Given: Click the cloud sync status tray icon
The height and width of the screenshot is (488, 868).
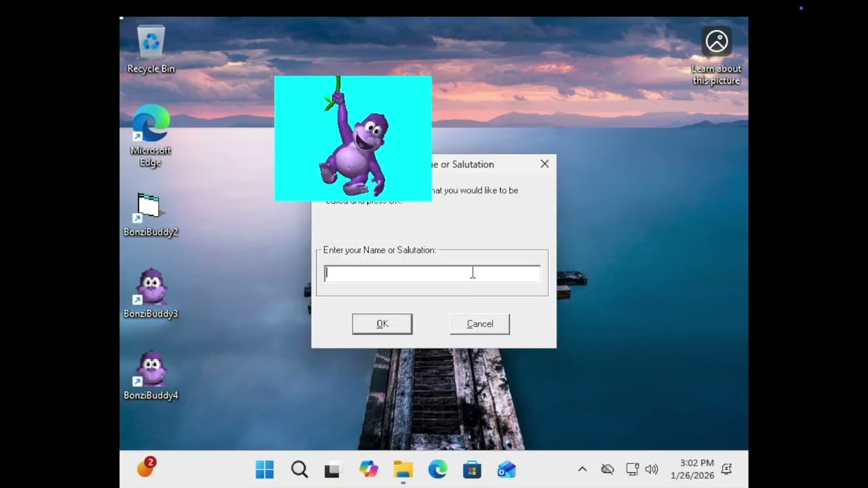Looking at the screenshot, I should 608,469.
